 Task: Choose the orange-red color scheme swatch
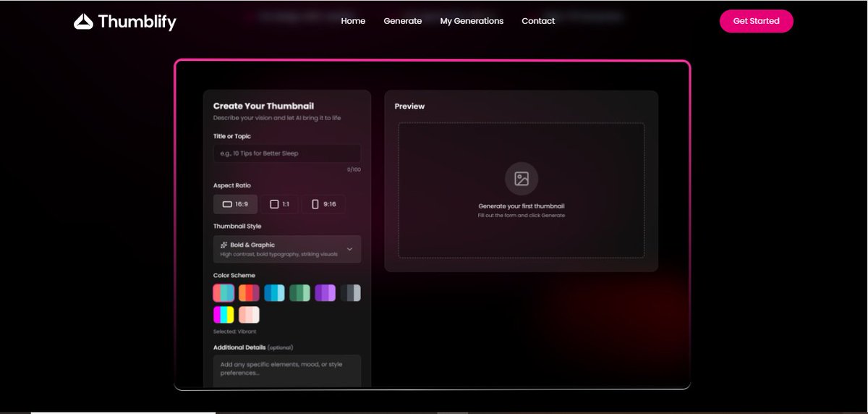point(249,292)
